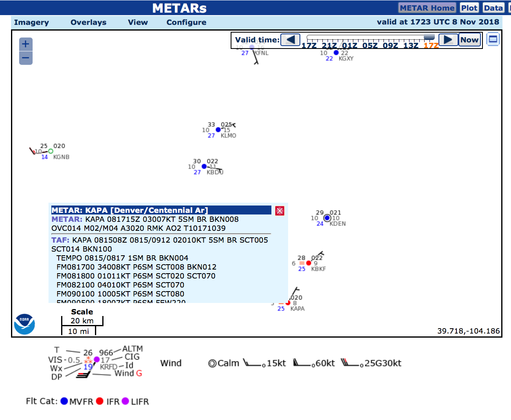Click the KGNB station label

pos(61,157)
